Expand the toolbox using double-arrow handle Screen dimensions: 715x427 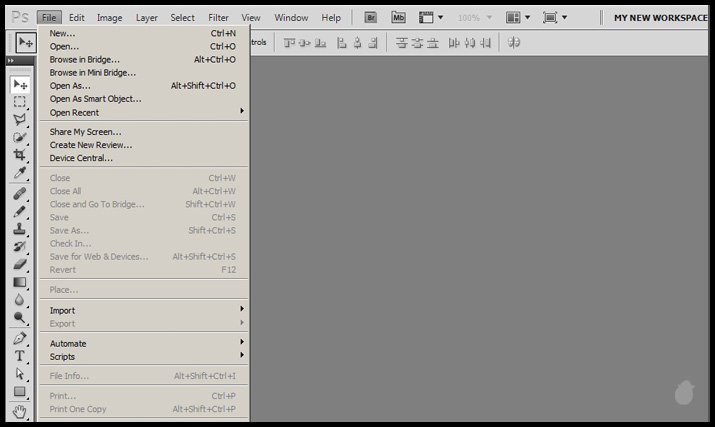click(11, 61)
